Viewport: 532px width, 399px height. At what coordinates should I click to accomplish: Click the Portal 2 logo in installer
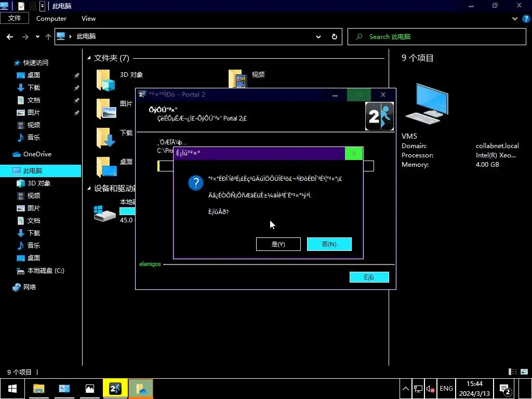[379, 116]
